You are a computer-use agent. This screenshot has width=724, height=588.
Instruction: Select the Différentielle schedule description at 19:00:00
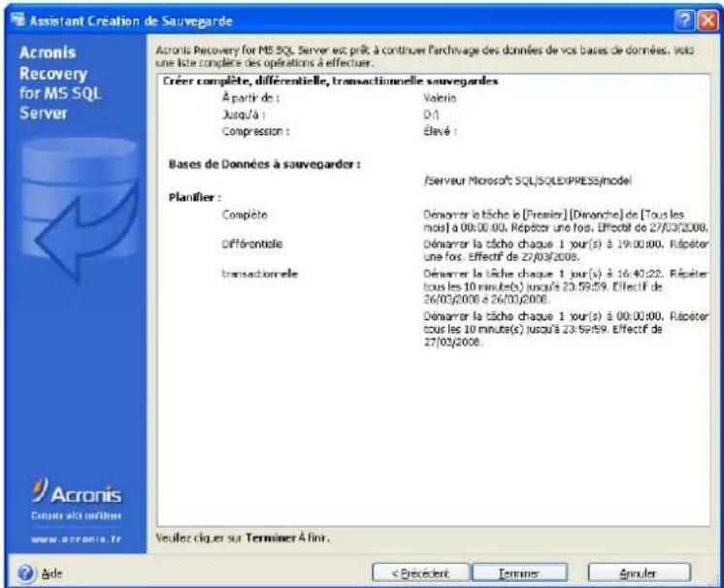pyautogui.click(x=566, y=250)
